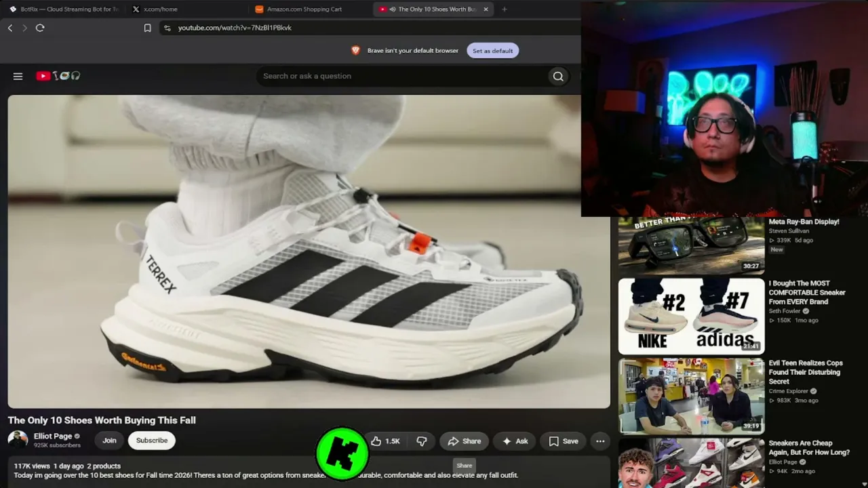Go back to the previous page
The width and height of the screenshot is (868, 488).
[10, 28]
